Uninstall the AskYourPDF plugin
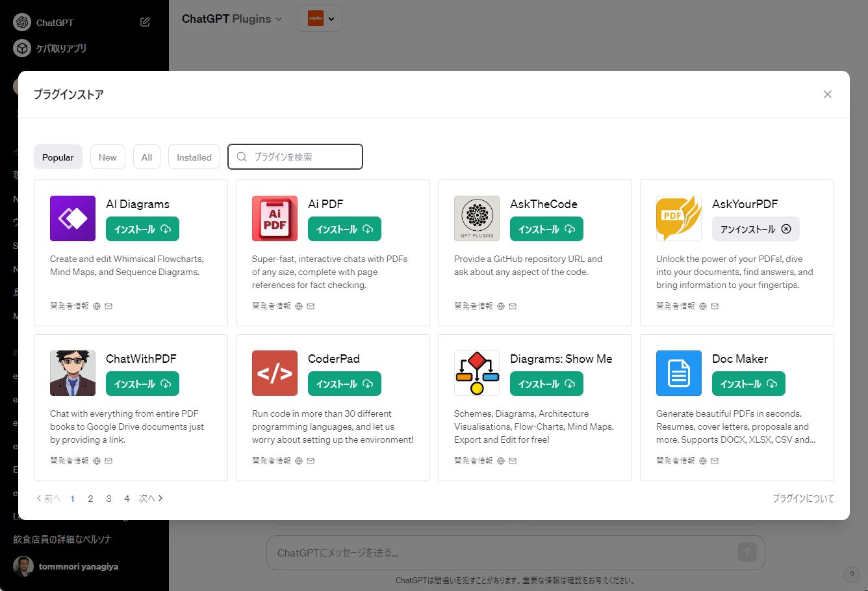This screenshot has height=591, width=868. click(x=756, y=230)
